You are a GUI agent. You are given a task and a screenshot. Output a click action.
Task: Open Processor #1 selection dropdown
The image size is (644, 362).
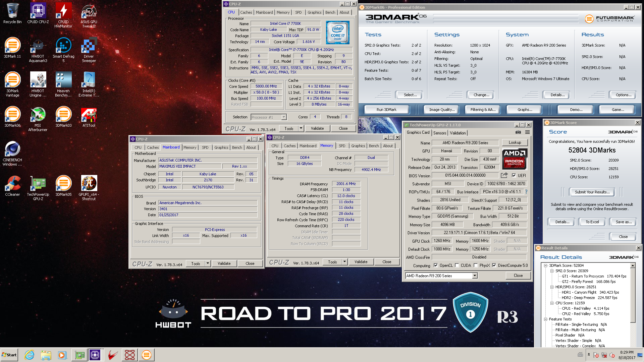pos(284,117)
